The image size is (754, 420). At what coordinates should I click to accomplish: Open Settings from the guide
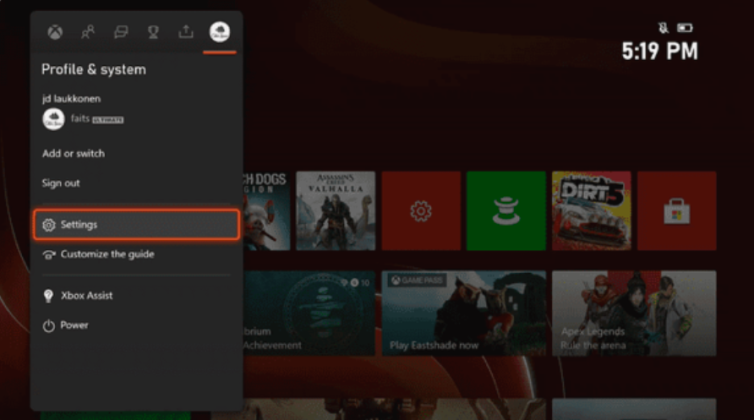tap(137, 225)
